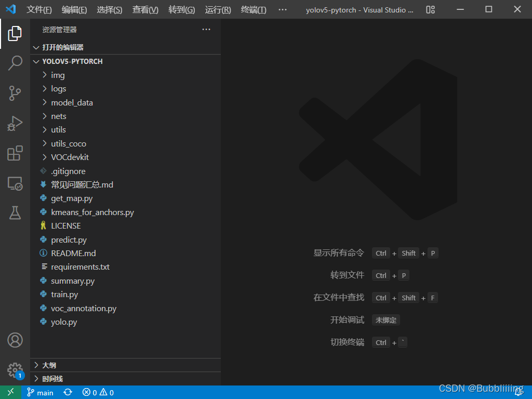532x399 pixels.
Task: Collapse the 打开的编辑器 section
Action: [126, 47]
